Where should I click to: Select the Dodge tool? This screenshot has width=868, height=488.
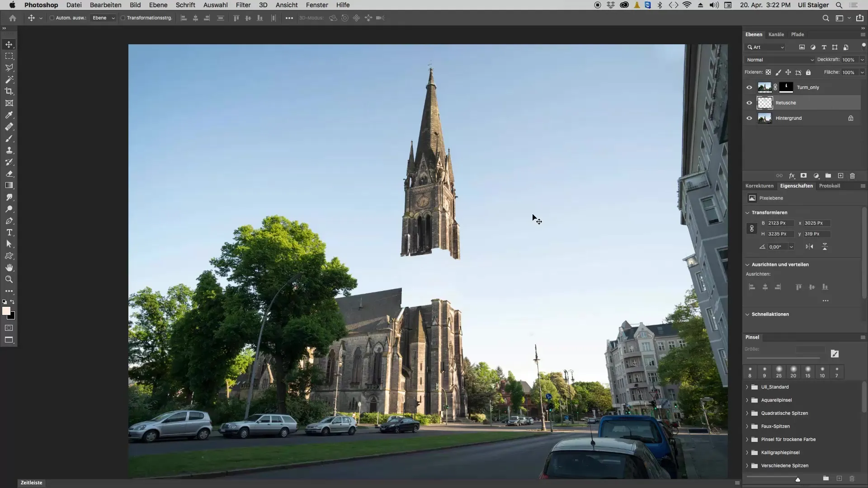pos(9,209)
